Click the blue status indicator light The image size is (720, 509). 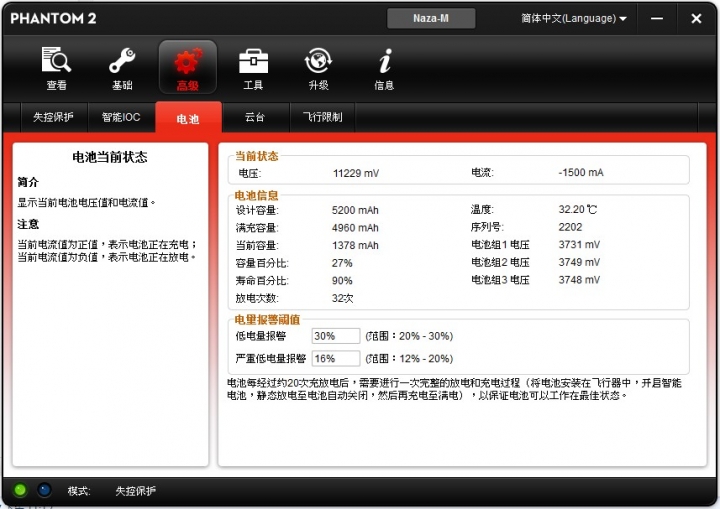[44, 490]
